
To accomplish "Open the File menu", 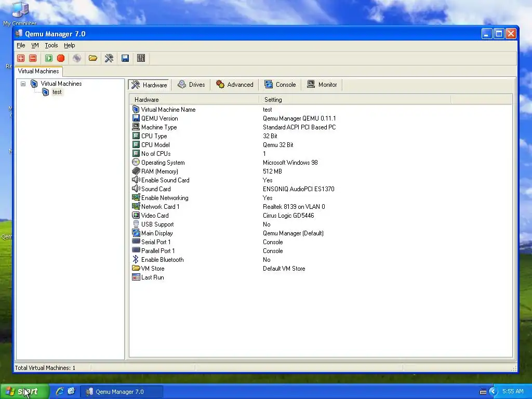I will coord(21,45).
